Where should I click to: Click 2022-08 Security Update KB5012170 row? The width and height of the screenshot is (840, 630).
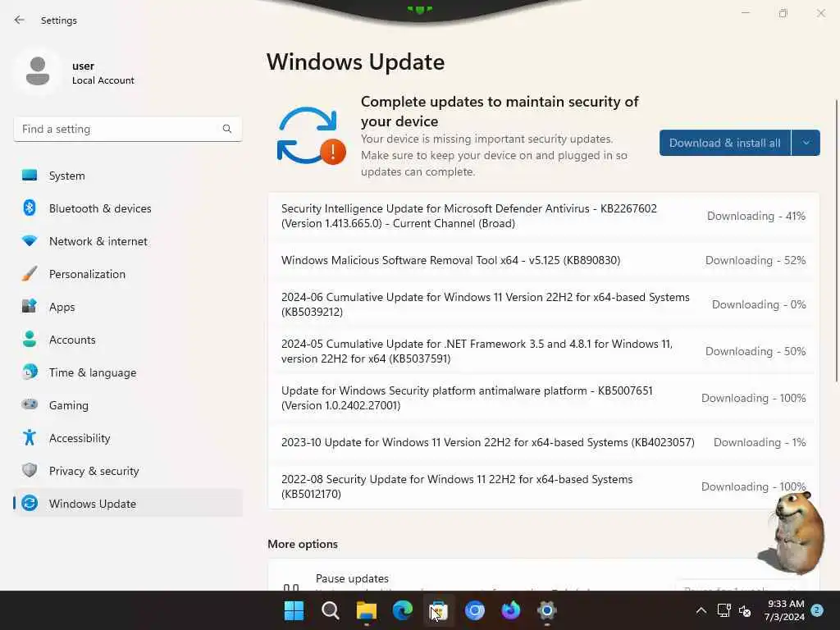coord(543,486)
